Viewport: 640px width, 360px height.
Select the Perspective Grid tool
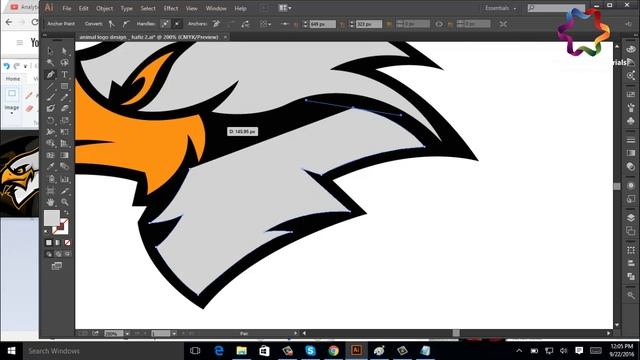pyautogui.click(x=64, y=143)
